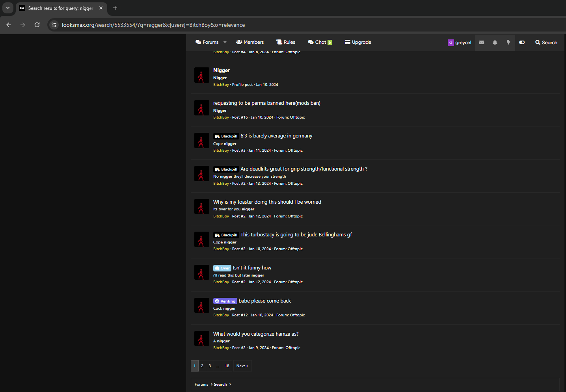Expand the Forums dropdown arrow
The width and height of the screenshot is (566, 392).
click(x=225, y=42)
